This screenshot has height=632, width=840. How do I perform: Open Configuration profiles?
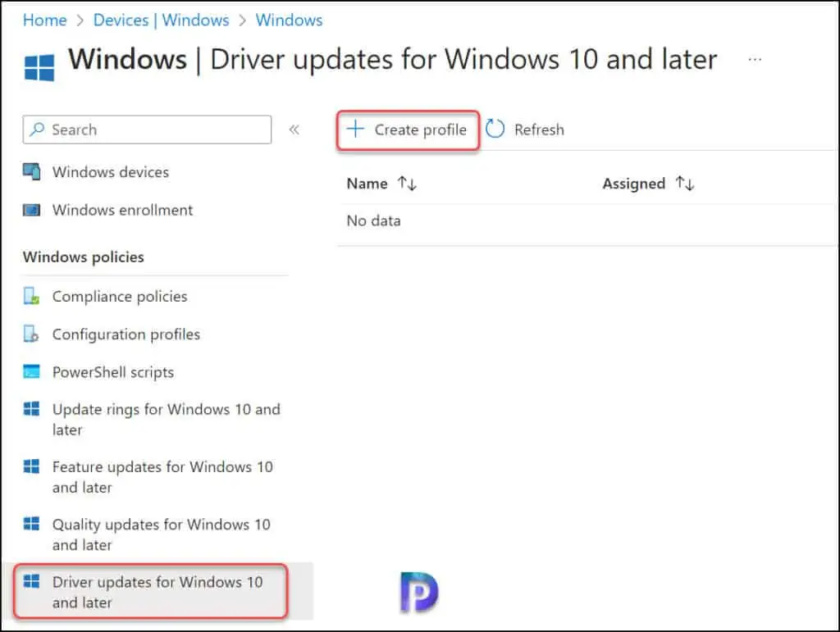tap(126, 334)
